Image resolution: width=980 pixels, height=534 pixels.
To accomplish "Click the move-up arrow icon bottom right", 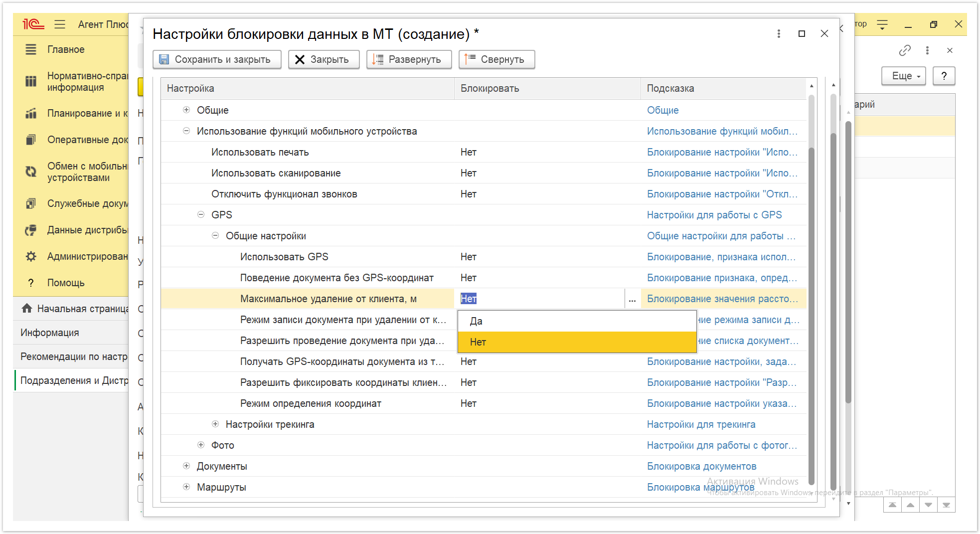I will [910, 505].
